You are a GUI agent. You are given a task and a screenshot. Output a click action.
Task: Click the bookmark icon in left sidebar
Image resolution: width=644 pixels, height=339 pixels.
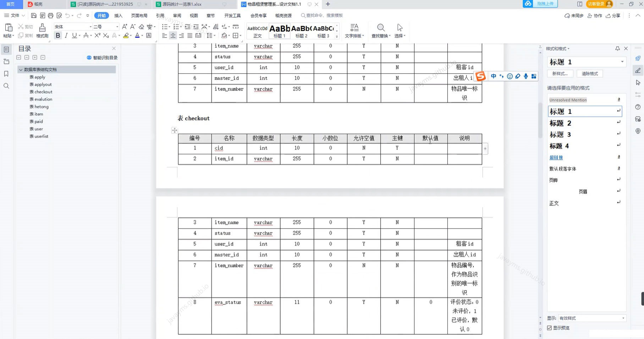[6, 74]
